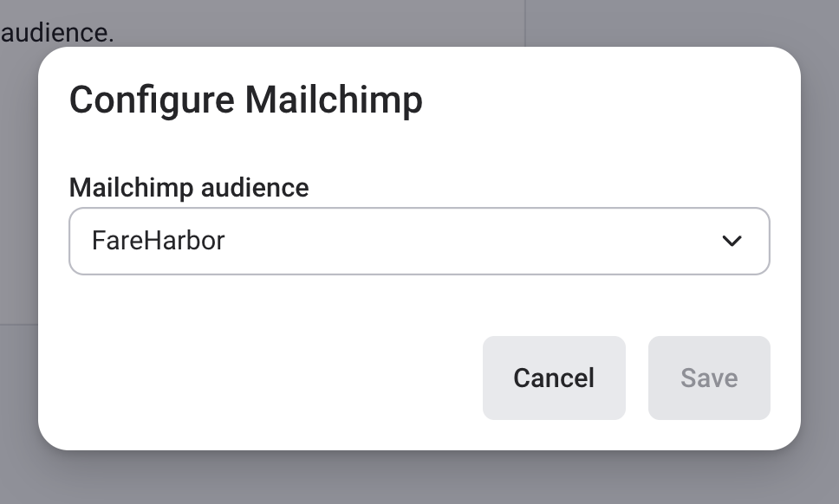
Task: Click the background text ending in audience
Action: click(57, 33)
